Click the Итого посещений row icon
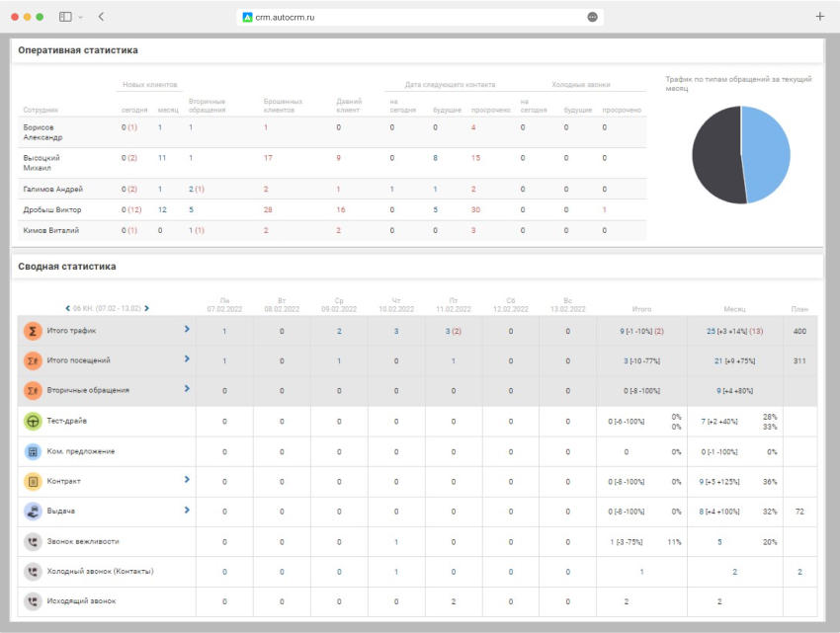The height and width of the screenshot is (633, 840). pos(32,361)
